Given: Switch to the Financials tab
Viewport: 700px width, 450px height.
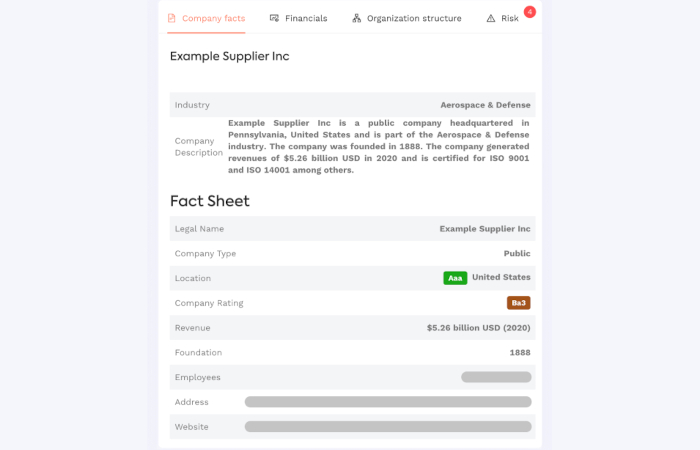Looking at the screenshot, I should [x=298, y=18].
